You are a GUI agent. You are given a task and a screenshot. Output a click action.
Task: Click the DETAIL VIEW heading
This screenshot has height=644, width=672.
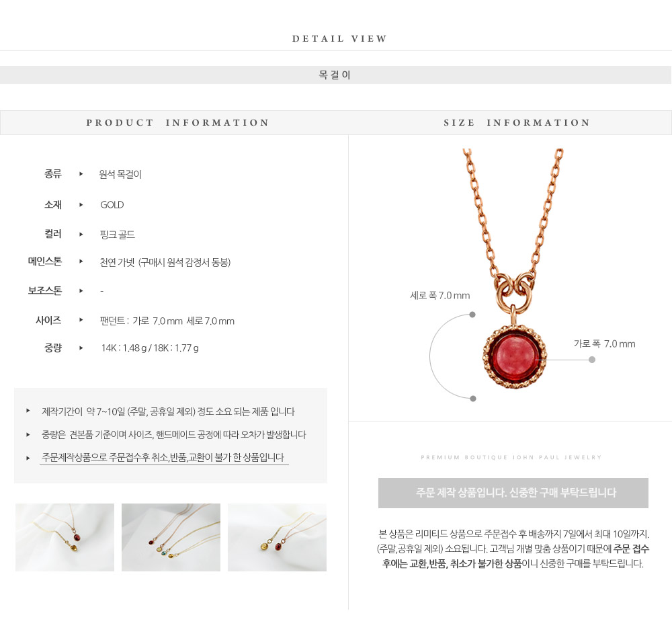coord(339,38)
